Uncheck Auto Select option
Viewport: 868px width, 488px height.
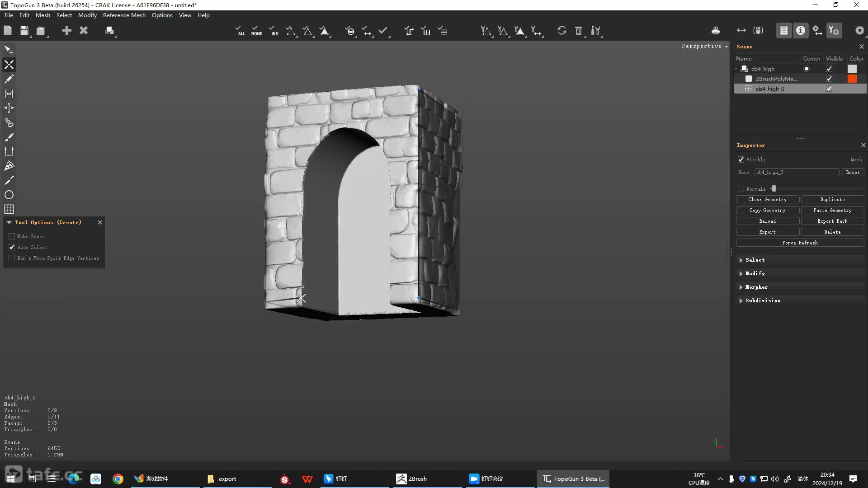(12, 247)
